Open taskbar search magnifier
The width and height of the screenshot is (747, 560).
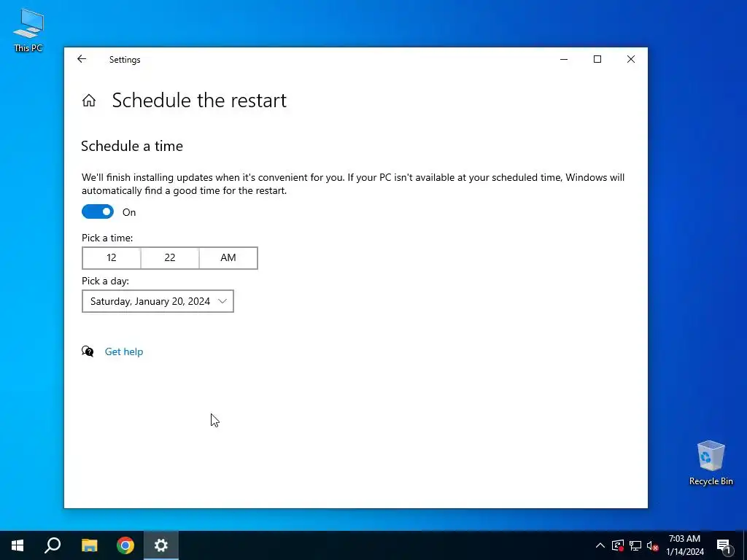[53, 545]
